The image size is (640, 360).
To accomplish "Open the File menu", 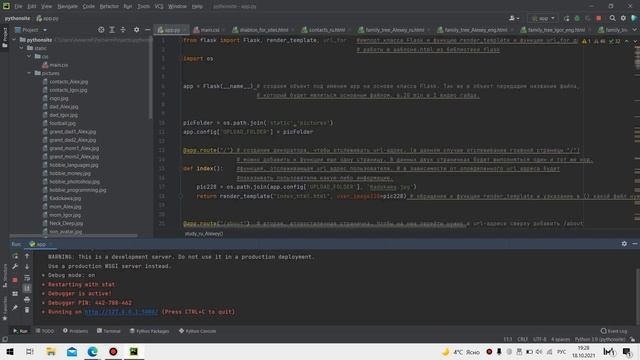I will [18, 7].
